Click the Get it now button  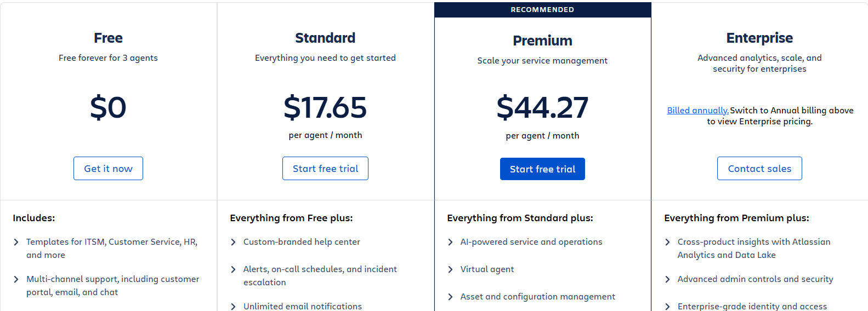point(108,169)
